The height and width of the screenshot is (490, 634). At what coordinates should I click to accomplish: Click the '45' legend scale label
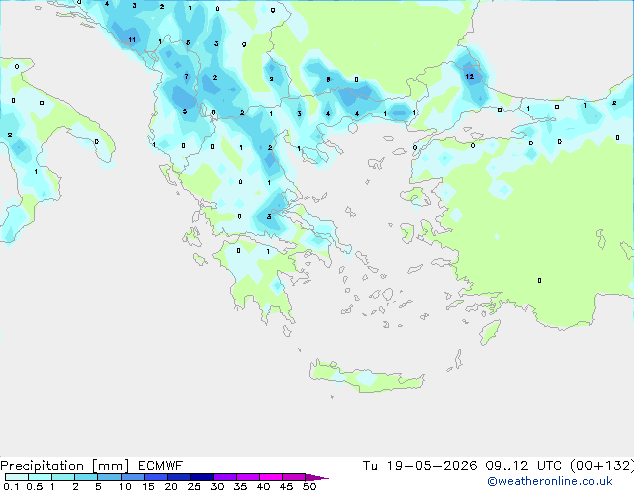click(x=286, y=486)
